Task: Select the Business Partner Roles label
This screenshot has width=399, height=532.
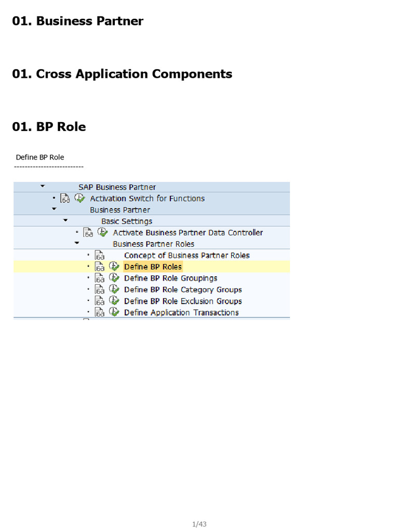Action: point(153,244)
